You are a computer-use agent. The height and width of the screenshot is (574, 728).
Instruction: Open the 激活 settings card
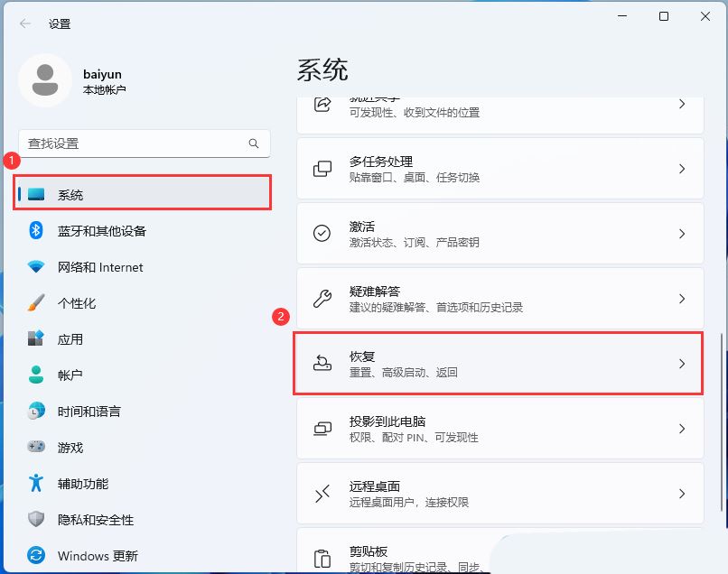pyautogui.click(x=500, y=234)
